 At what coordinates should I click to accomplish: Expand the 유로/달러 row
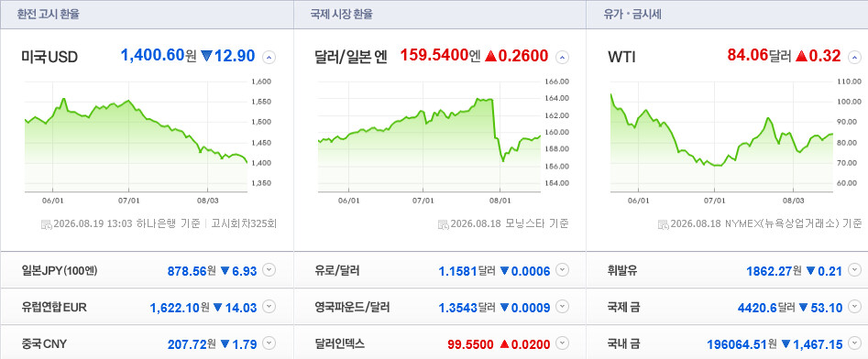coord(562,270)
